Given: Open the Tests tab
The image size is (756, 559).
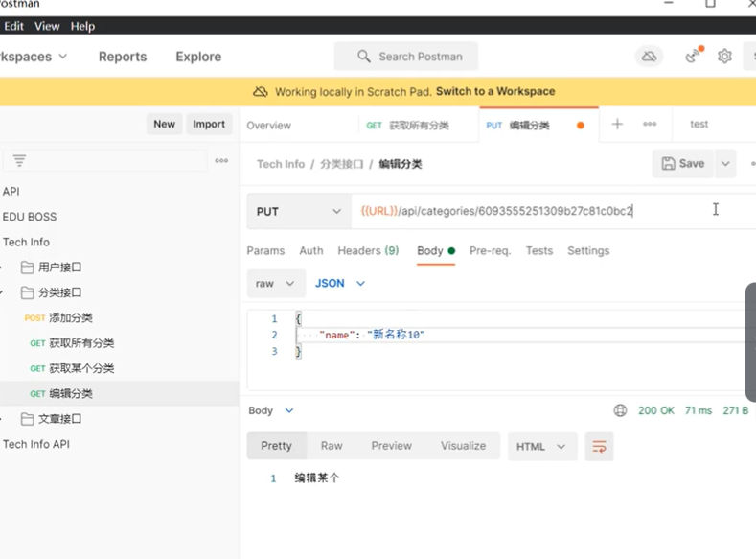Looking at the screenshot, I should pyautogui.click(x=539, y=251).
